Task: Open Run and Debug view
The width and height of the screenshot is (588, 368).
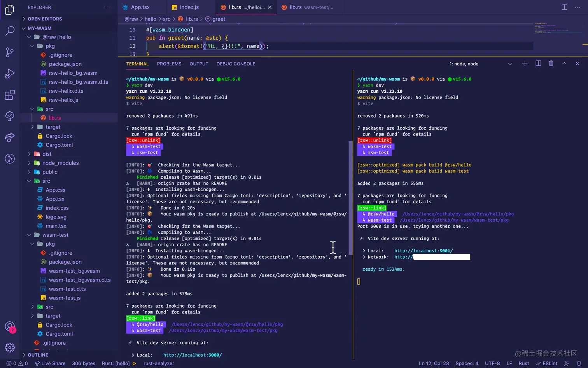Action: 10,74
